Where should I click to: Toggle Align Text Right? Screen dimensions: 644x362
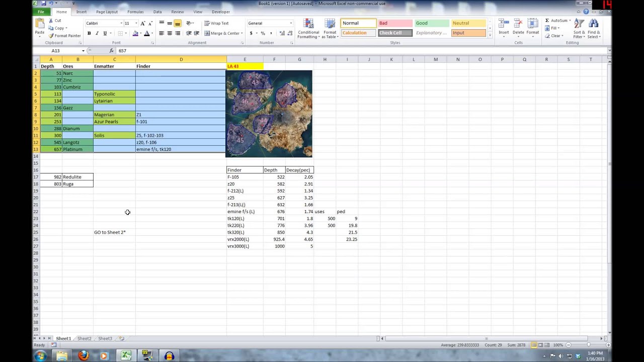coord(178,33)
